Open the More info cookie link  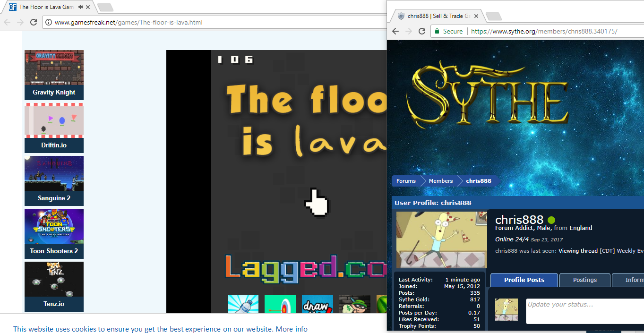[292, 329]
